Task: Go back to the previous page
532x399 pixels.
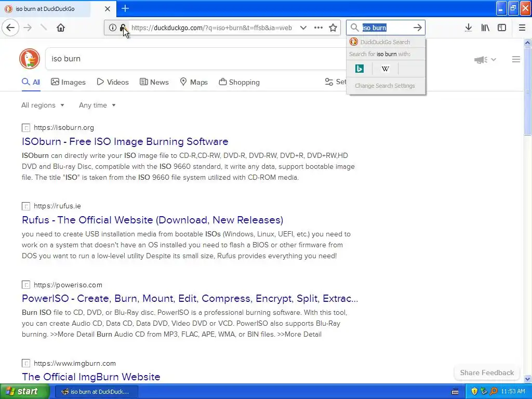Action: click(x=10, y=28)
